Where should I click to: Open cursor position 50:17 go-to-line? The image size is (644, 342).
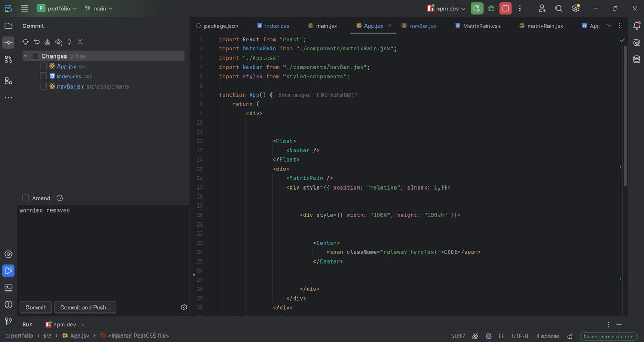tap(458, 336)
